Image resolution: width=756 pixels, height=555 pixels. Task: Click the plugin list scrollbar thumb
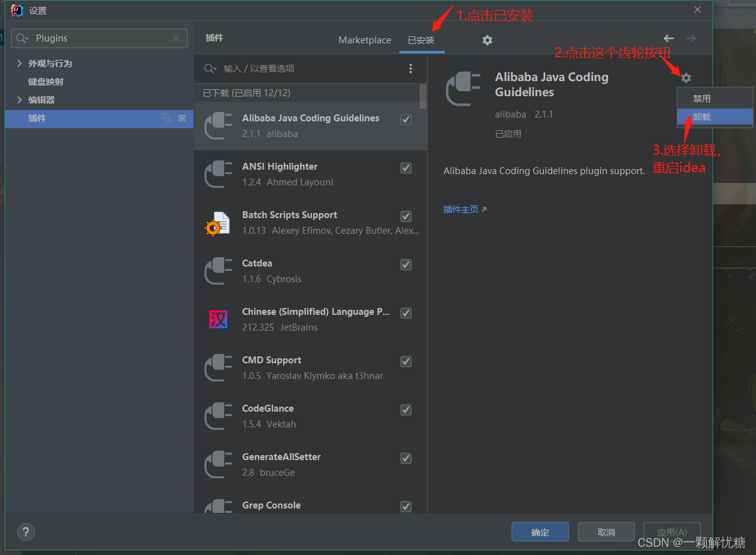423,97
